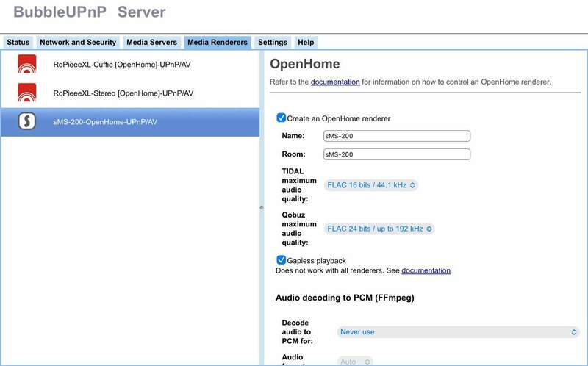Click the Room text field
588x366 pixels.
[396, 154]
